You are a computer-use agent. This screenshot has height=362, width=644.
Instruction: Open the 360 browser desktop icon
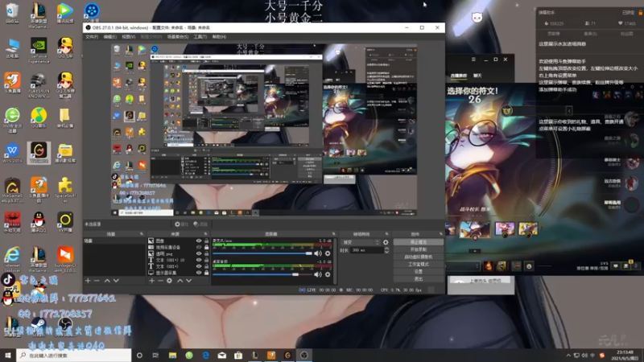(x=12, y=121)
